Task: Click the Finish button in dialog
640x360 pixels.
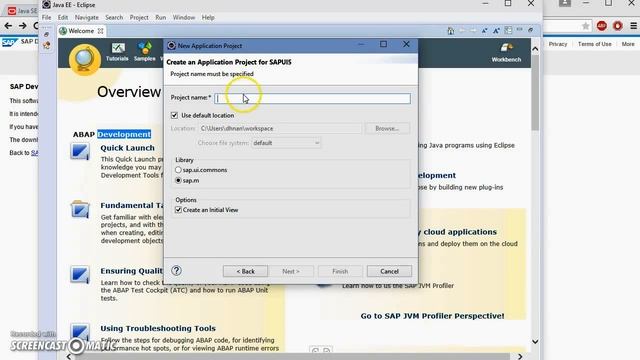Action: pyautogui.click(x=340, y=271)
